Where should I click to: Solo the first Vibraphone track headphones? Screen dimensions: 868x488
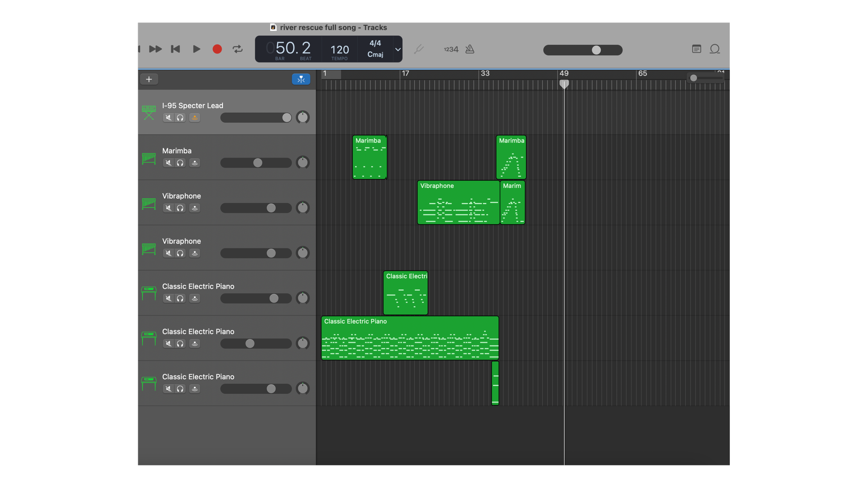(180, 208)
